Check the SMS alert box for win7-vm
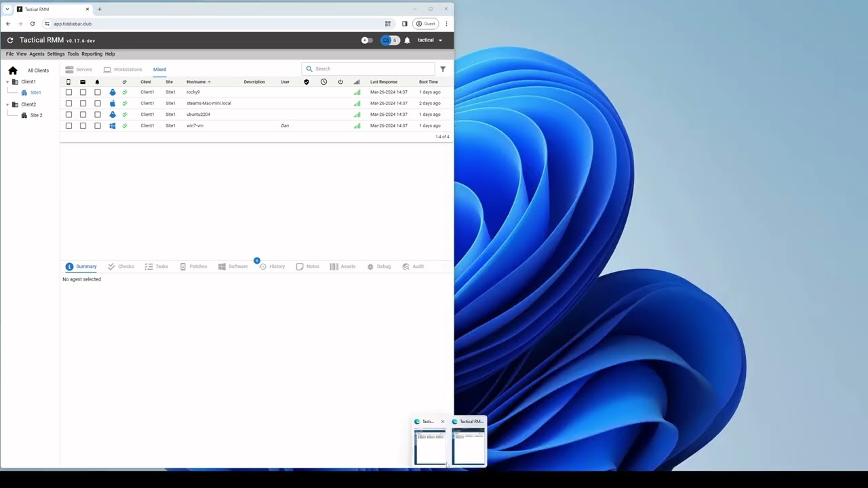 tap(68, 125)
